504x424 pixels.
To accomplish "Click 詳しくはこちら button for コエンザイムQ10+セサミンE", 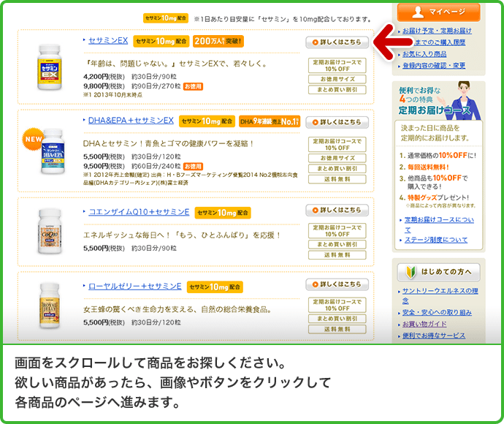I will (x=337, y=210).
